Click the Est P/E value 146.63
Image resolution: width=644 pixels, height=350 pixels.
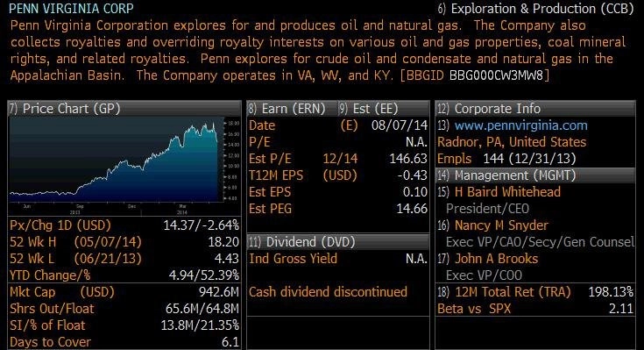click(408, 159)
